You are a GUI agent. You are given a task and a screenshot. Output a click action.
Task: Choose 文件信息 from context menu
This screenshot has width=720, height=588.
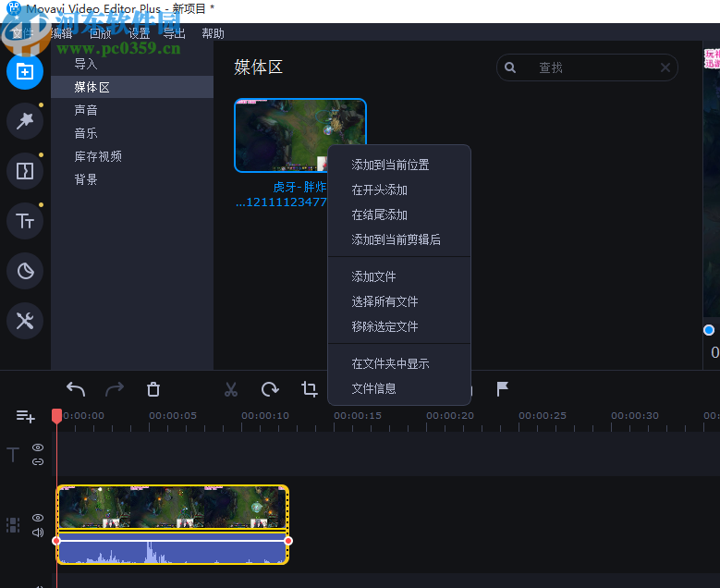click(399, 388)
